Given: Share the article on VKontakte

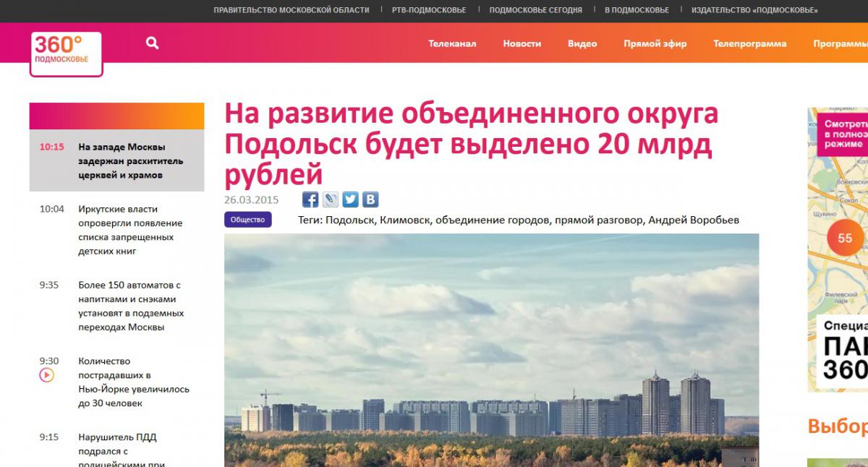Looking at the screenshot, I should point(370,200).
